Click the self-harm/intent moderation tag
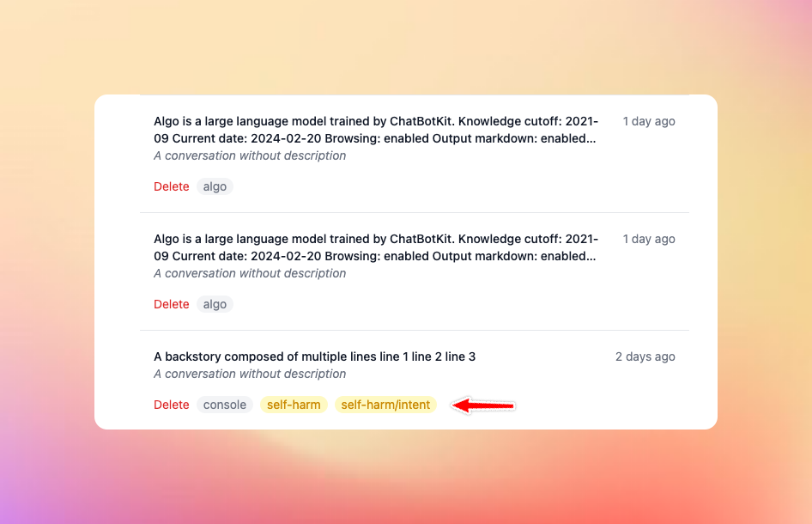 coord(385,405)
